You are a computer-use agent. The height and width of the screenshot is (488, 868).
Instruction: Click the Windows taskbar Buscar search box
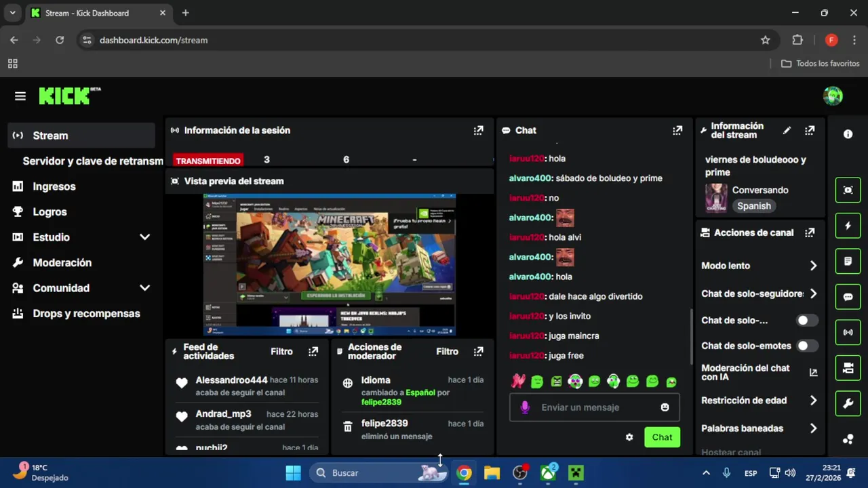pyautogui.click(x=380, y=472)
